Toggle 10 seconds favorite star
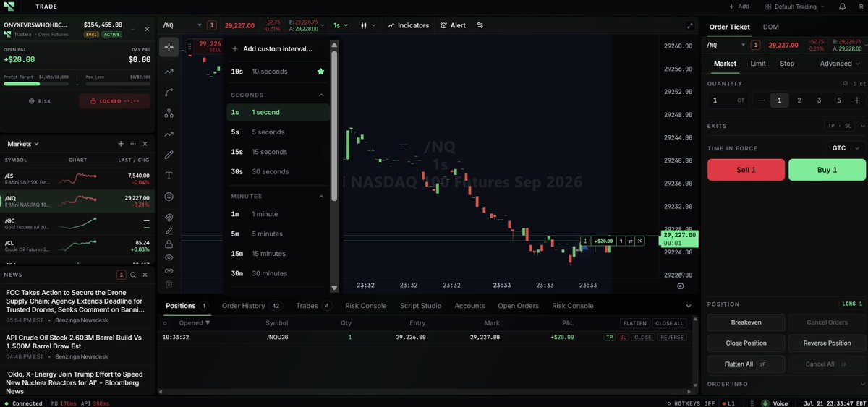This screenshot has width=868, height=407. tap(320, 72)
